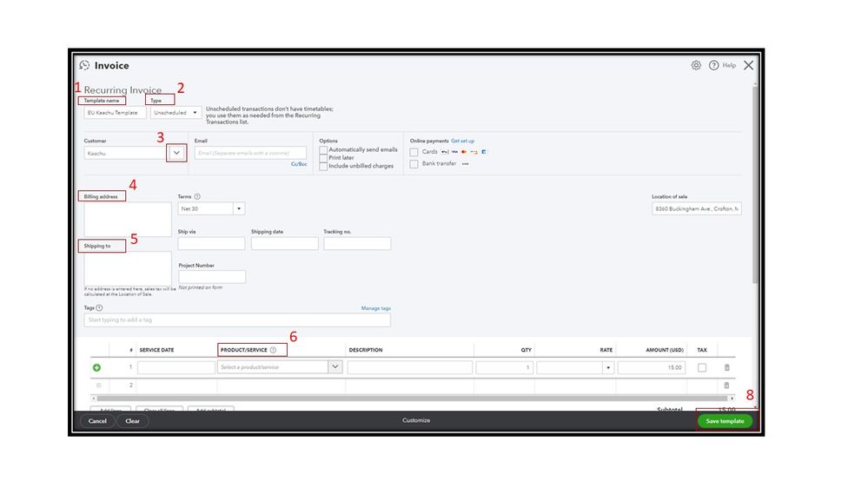The width and height of the screenshot is (868, 488).
Task: Click the Get set up link
Action: 462,141
